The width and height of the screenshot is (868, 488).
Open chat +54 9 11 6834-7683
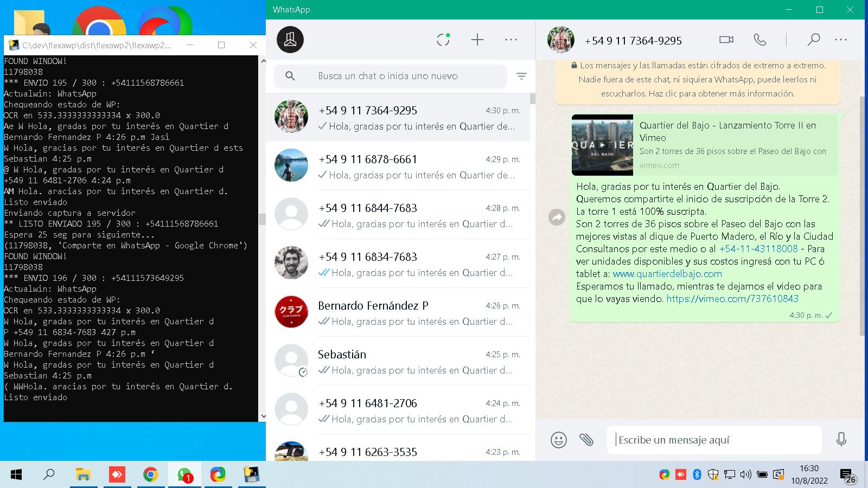(398, 264)
